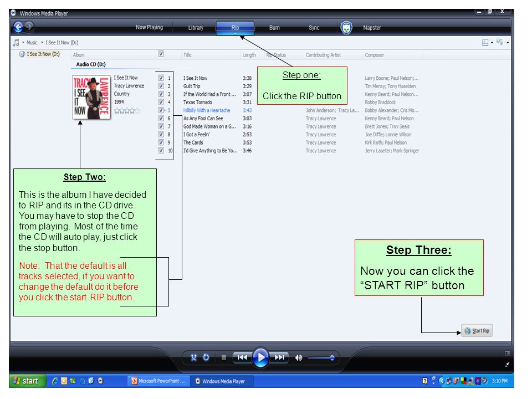Click the Back navigation arrow
This screenshot has height=399, width=532.
[x=18, y=27]
